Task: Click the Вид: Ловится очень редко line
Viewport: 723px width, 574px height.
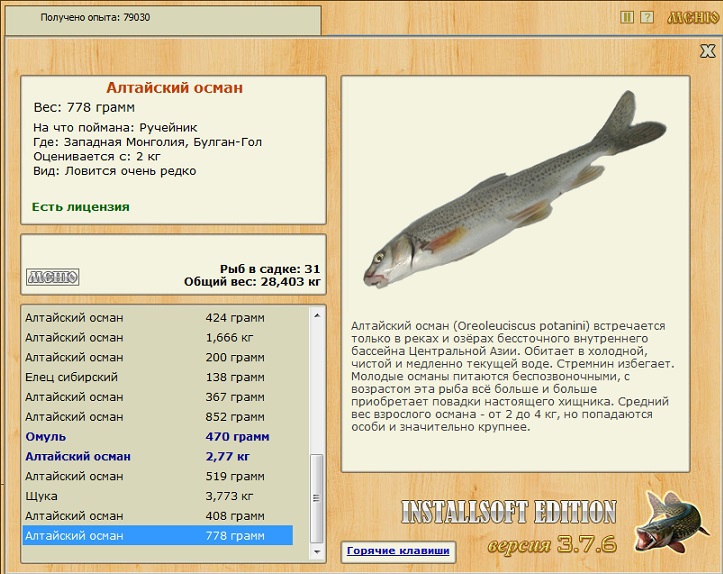Action: coord(114,171)
